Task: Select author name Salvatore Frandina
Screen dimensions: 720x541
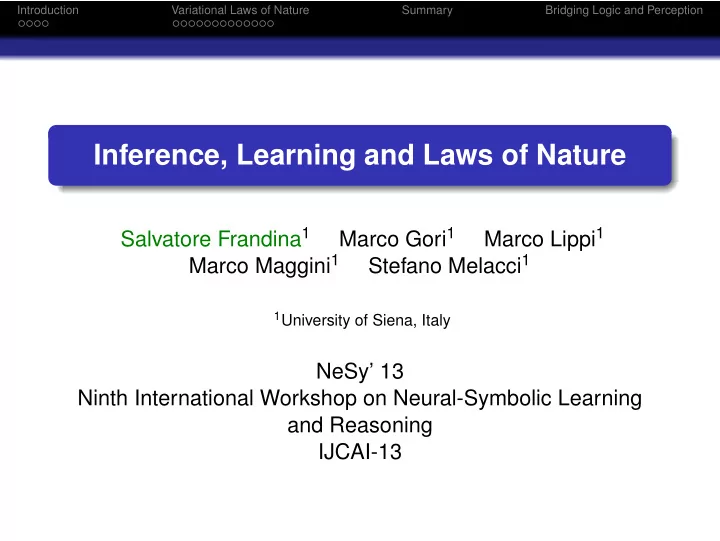Action: [x=211, y=239]
